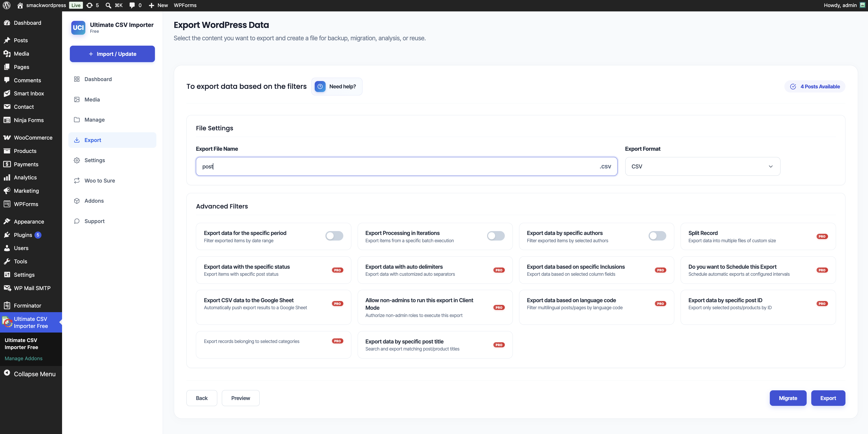The image size is (868, 434).
Task: Click the comments bubble icon in admin bar
Action: 132,5
